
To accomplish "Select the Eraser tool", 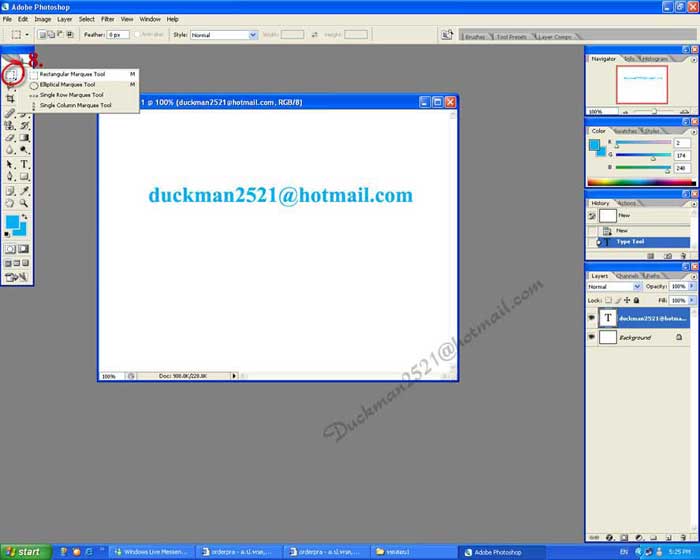I will (10, 138).
